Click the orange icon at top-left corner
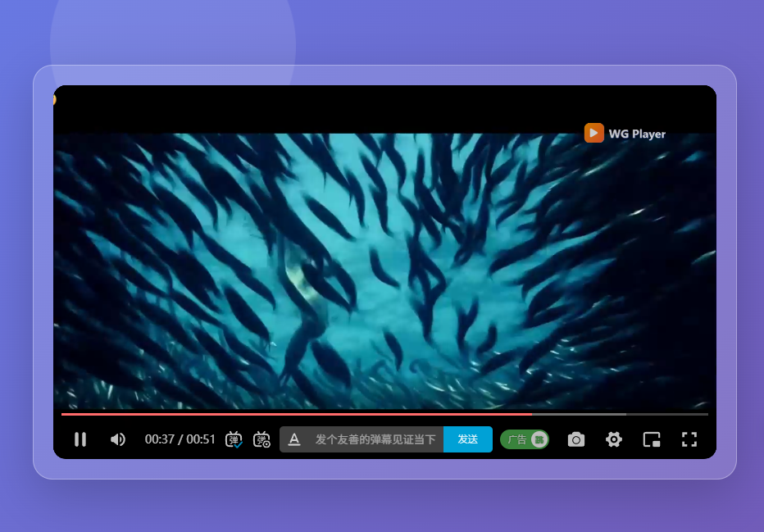 [55, 99]
